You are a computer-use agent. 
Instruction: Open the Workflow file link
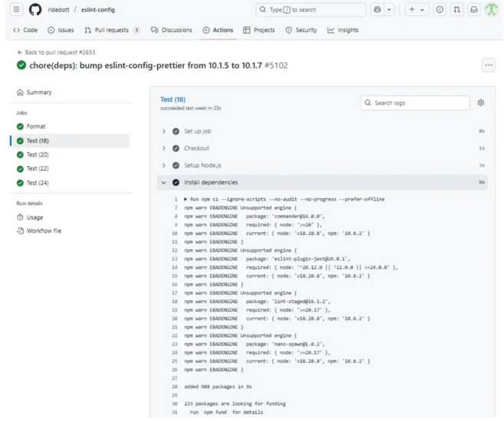[x=44, y=230]
